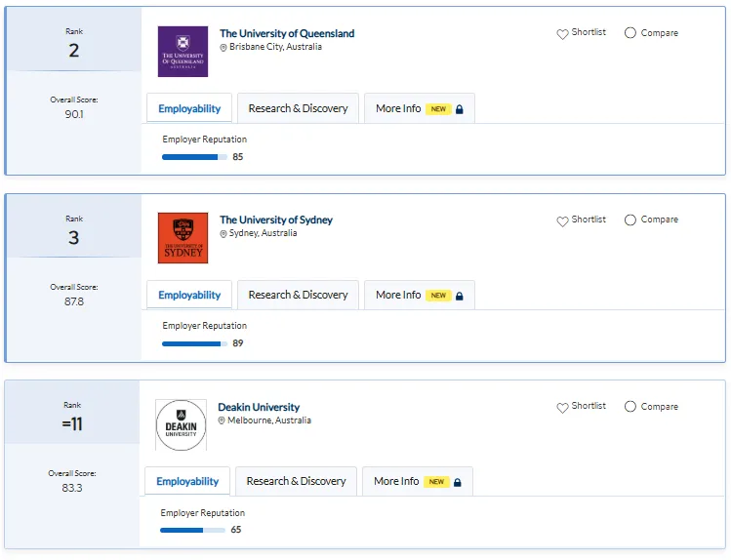
Task: Click the Deakin University circular logo
Action: (x=181, y=425)
